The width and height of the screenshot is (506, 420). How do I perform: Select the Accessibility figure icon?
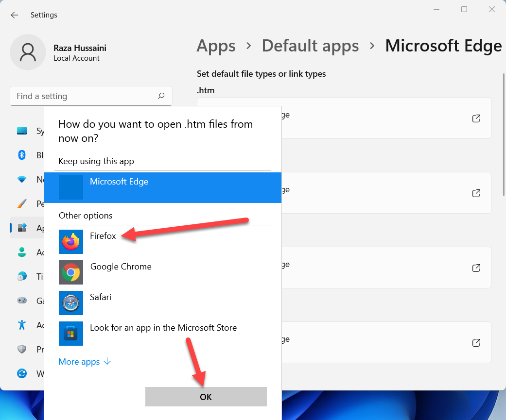(22, 324)
